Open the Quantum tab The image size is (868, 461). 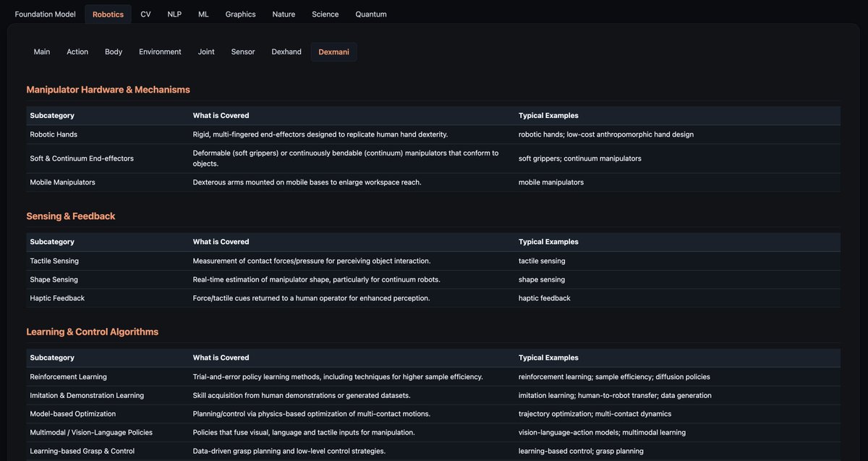(x=371, y=14)
